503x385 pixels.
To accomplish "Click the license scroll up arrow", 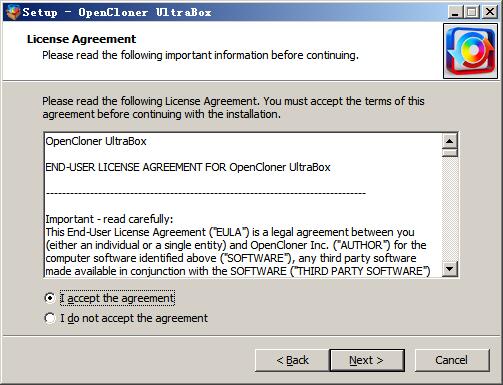I will tap(450, 141).
